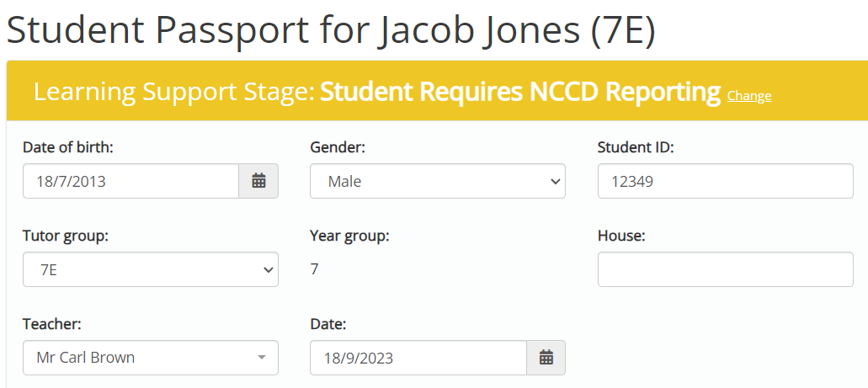This screenshot has height=388, width=868.
Task: Expand the Tutor group dropdown showing 7E
Action: pyautogui.click(x=151, y=269)
